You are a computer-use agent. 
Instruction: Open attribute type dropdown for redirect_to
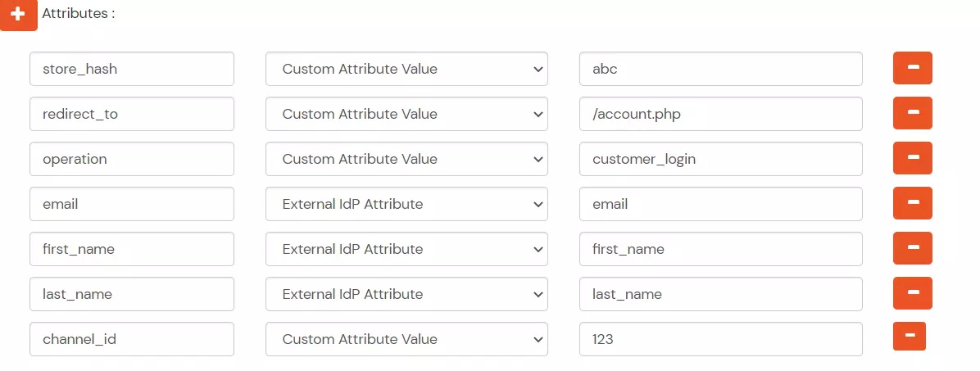(406, 114)
